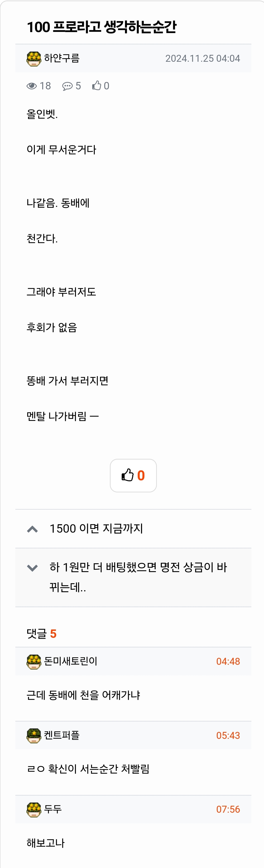This screenshot has width=264, height=868.
Task: Click 돈미새토린이 commenter avatar icon
Action: (34, 662)
